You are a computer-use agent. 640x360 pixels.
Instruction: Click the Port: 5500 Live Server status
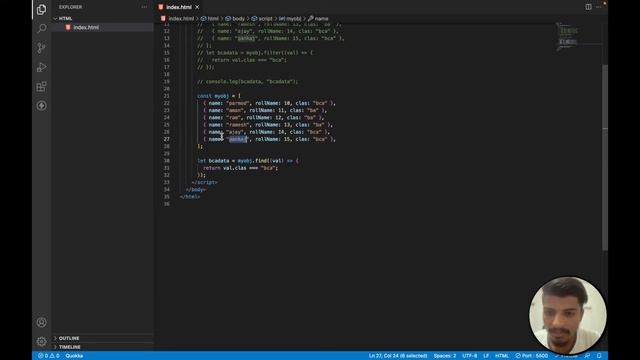tap(531, 356)
